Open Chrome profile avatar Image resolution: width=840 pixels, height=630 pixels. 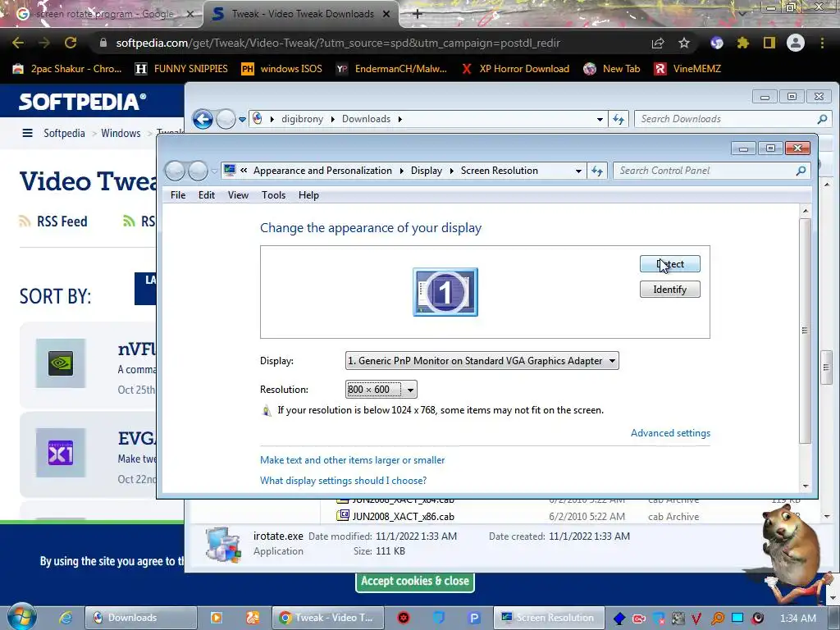796,43
